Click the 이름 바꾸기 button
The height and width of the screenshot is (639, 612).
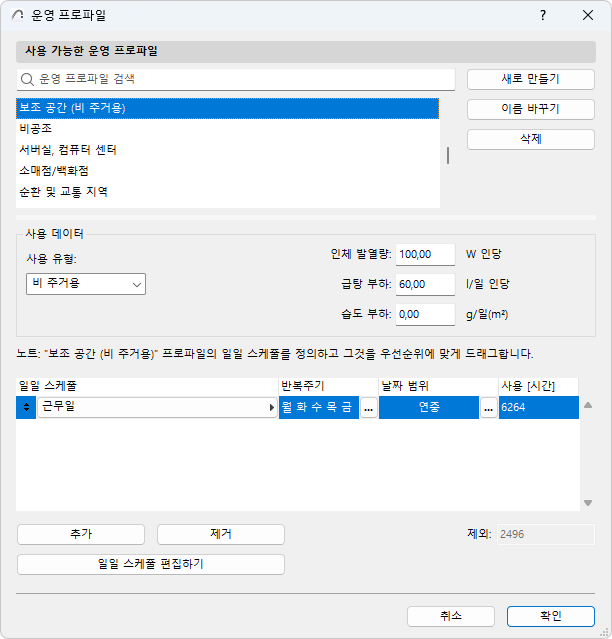pos(531,109)
